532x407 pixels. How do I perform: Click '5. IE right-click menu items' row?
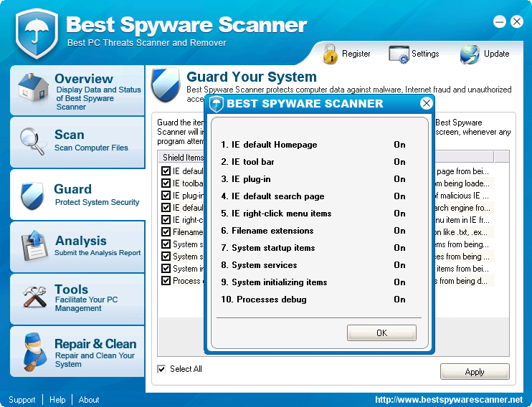pos(314,214)
